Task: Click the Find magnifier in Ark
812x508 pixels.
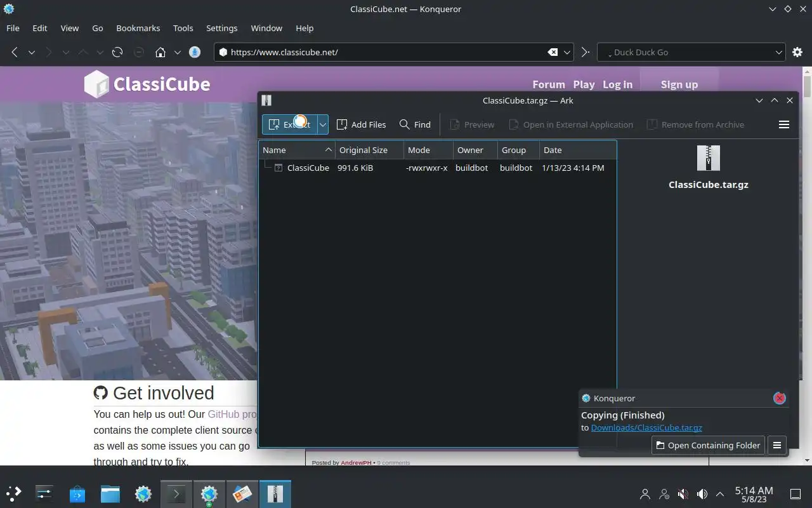Action: (x=415, y=124)
